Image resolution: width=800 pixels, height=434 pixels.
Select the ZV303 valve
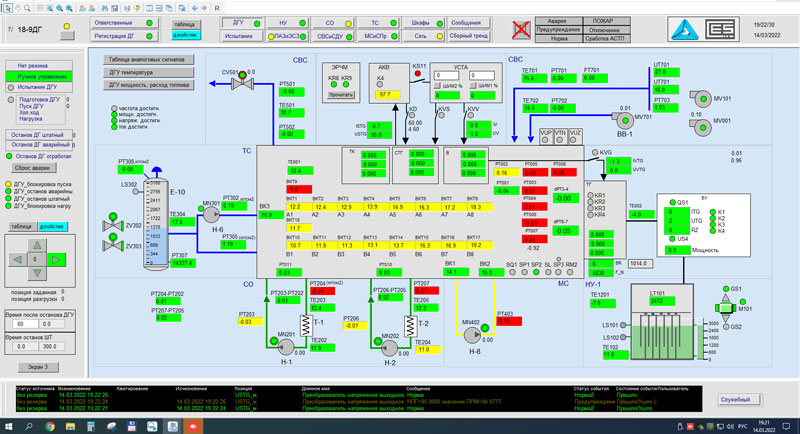click(x=113, y=243)
